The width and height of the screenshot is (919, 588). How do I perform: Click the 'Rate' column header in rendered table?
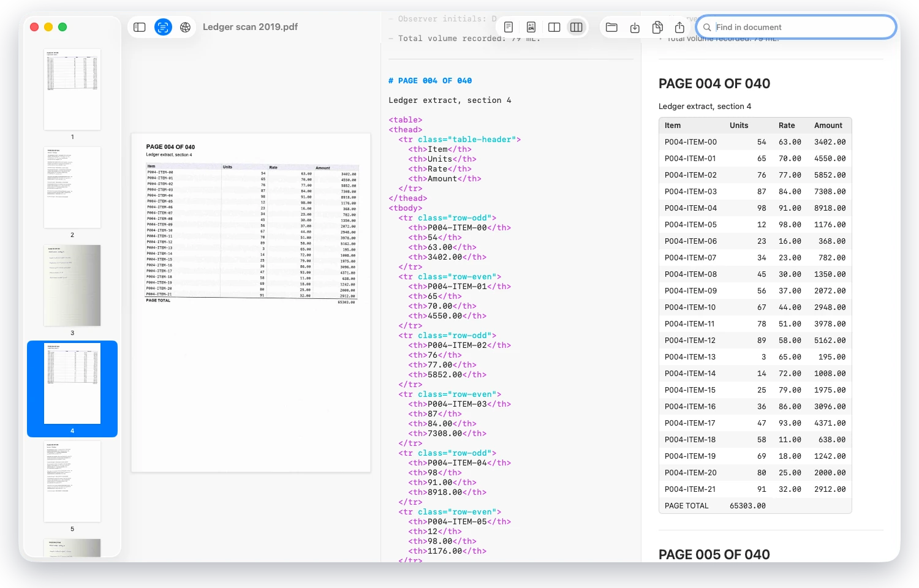click(787, 126)
